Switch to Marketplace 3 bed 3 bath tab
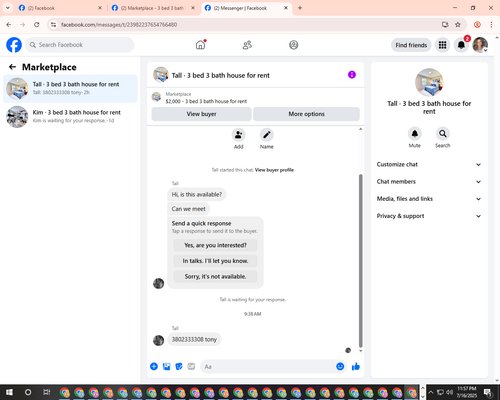500x400 pixels. [153, 8]
